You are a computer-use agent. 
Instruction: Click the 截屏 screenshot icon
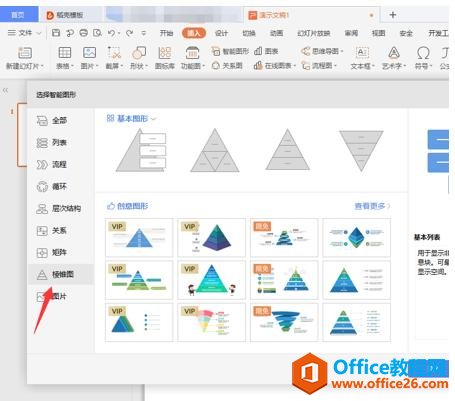pos(114,52)
